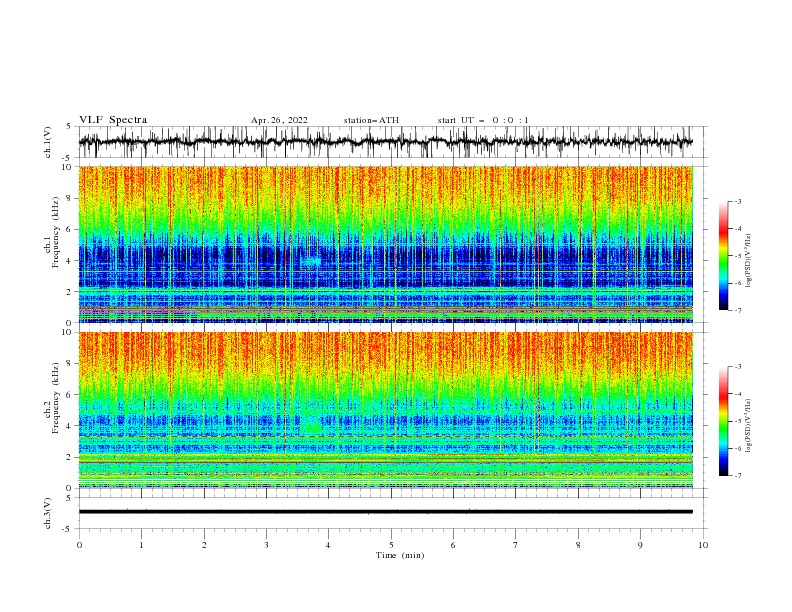Image resolution: width=792 pixels, height=612 pixels.
Task: Click the ch.2 spectrogram color bar
Action: click(x=724, y=421)
